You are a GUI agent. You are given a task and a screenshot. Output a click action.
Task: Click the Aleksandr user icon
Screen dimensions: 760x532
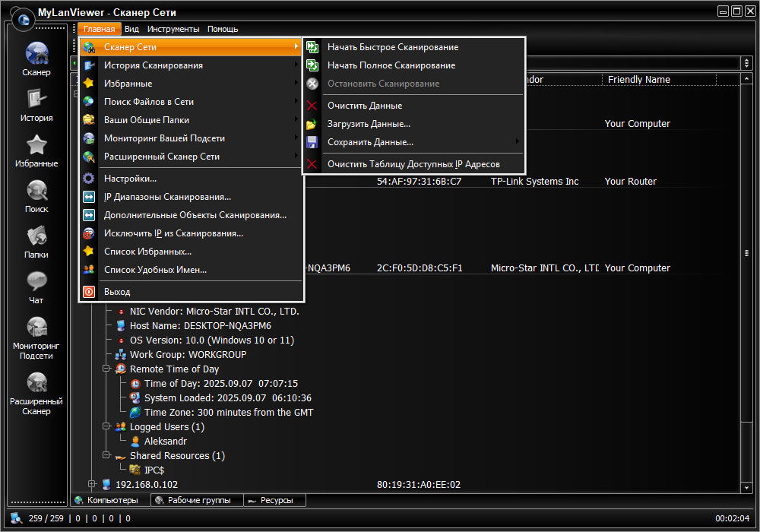click(135, 442)
